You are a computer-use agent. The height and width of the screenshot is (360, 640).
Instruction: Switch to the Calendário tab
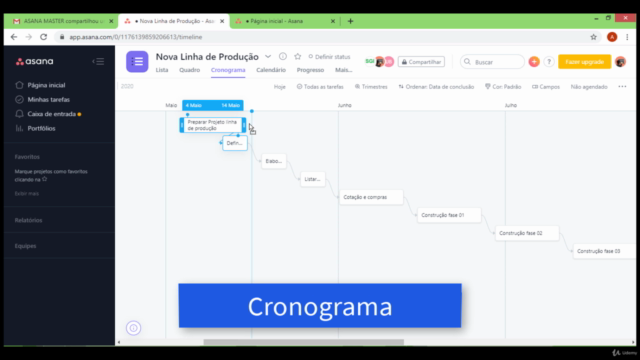(x=271, y=70)
